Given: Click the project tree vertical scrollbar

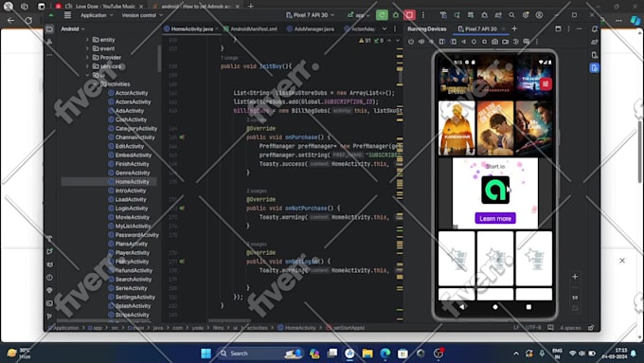Looking at the screenshot, I should [159, 59].
